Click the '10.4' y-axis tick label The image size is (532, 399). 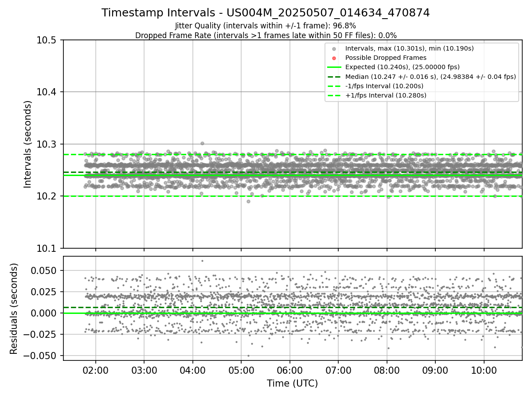(47, 92)
